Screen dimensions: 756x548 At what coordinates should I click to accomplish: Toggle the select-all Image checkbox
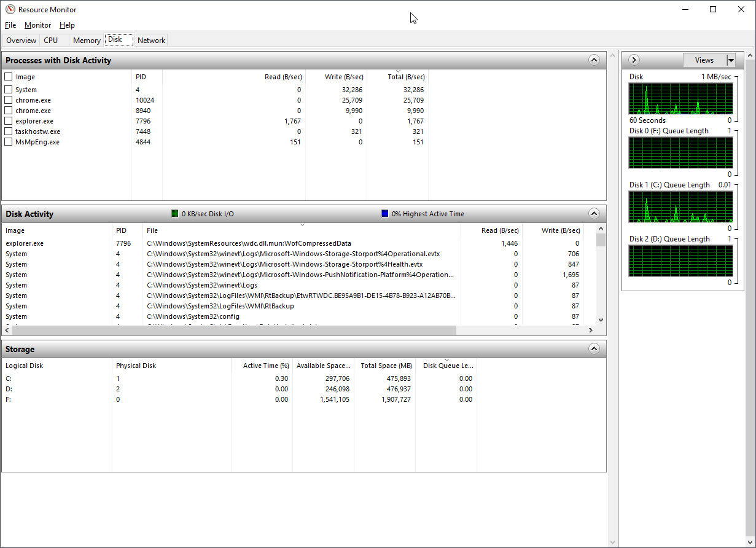click(9, 77)
